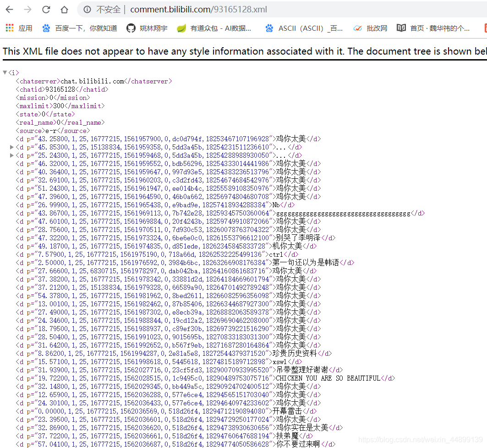The image size is (487, 448).
Task: Click the long ggggg comment text
Action: [343, 214]
